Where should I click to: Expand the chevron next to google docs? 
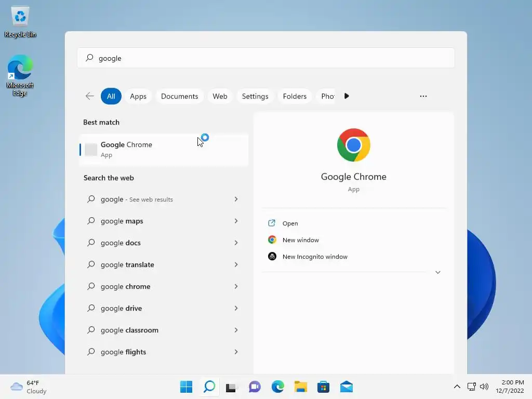(x=236, y=243)
